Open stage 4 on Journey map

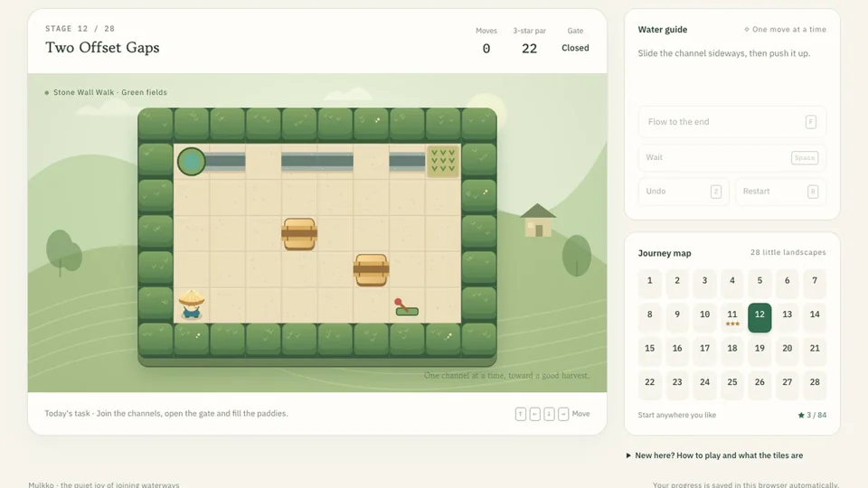732,283
